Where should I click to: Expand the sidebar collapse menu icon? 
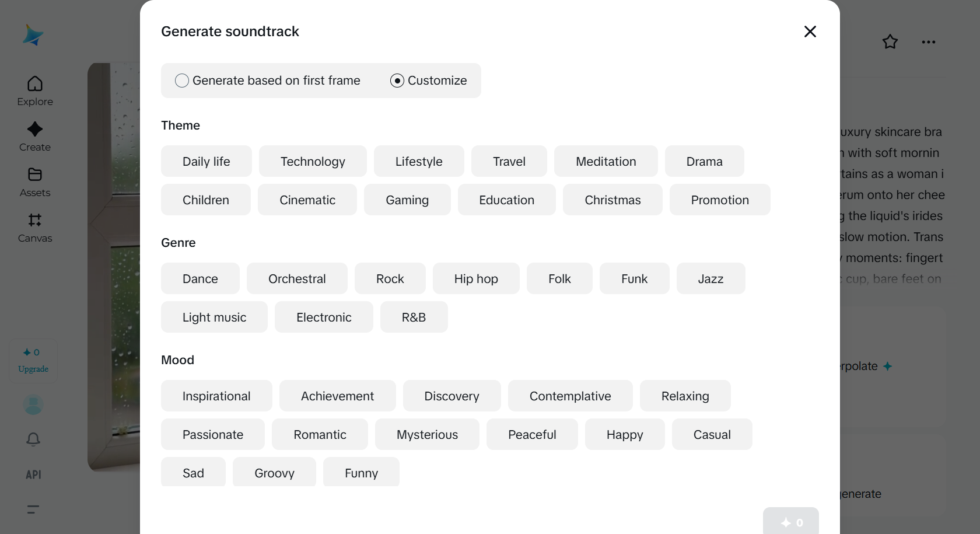33,509
